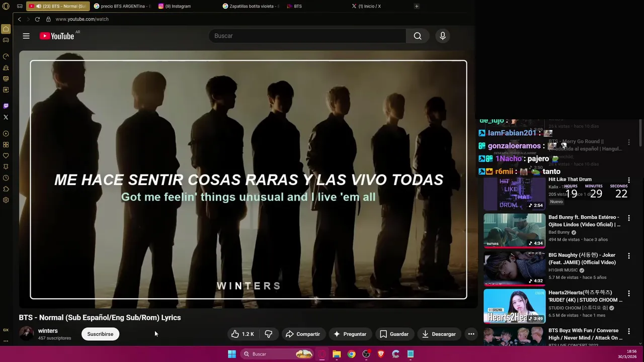Click the YouTube search magnifier button
The image size is (644, 362).
click(x=418, y=36)
